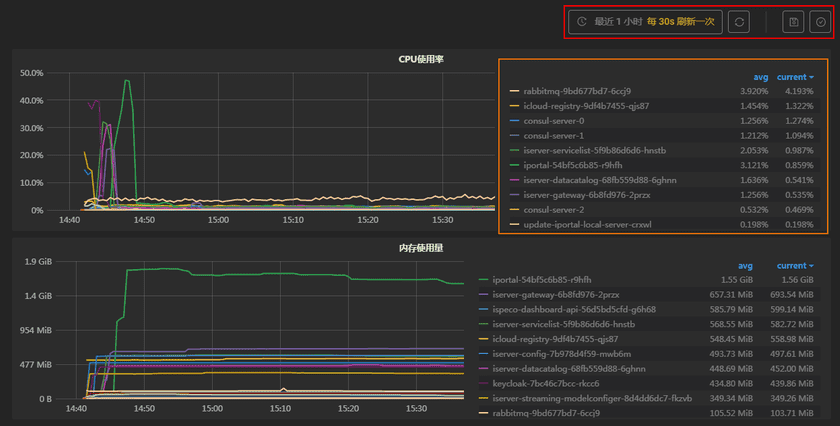
Task: Click the refresh dashboard icon
Action: (x=738, y=22)
